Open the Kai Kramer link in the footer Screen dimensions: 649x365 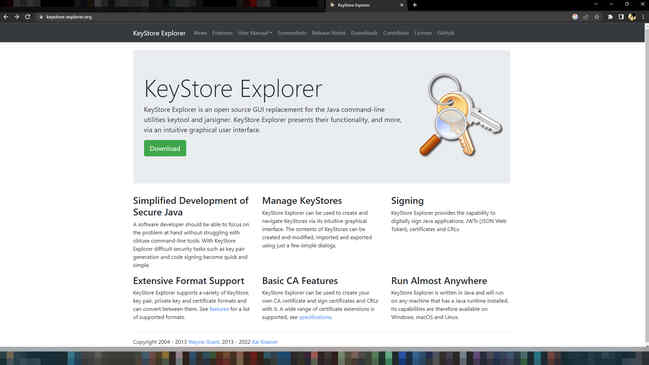coord(265,342)
